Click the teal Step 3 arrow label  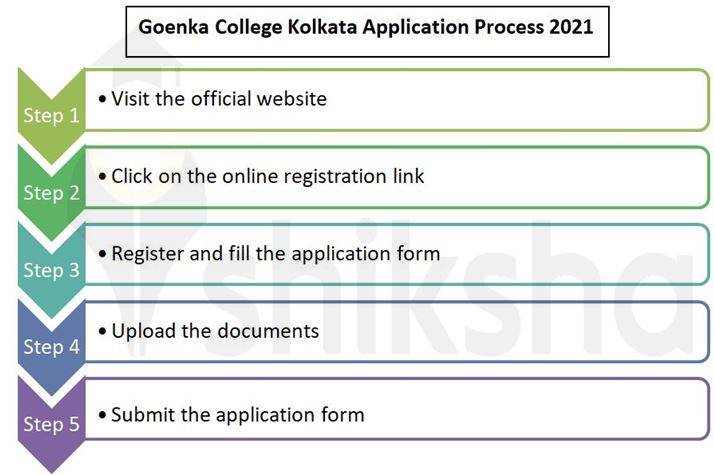coord(51,270)
